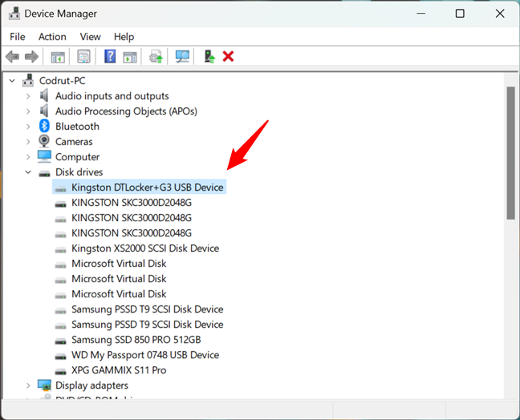Expand Audio inputs and outputs category

click(x=28, y=96)
